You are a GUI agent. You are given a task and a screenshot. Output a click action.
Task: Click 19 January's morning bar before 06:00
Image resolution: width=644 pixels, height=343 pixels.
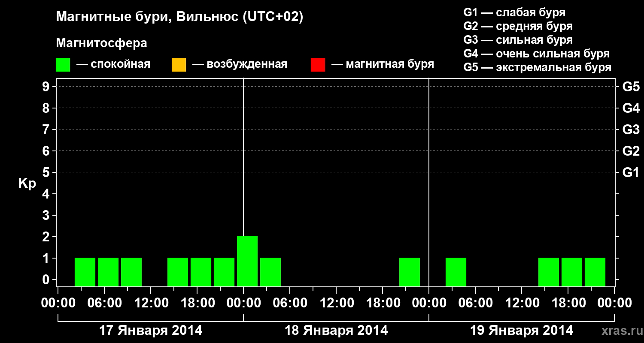coord(456,272)
